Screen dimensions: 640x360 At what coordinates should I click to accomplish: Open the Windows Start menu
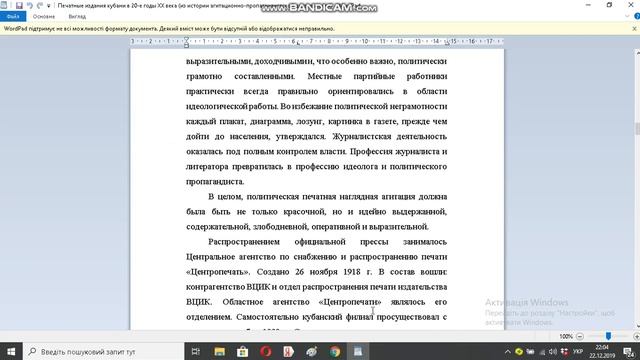click(11, 351)
